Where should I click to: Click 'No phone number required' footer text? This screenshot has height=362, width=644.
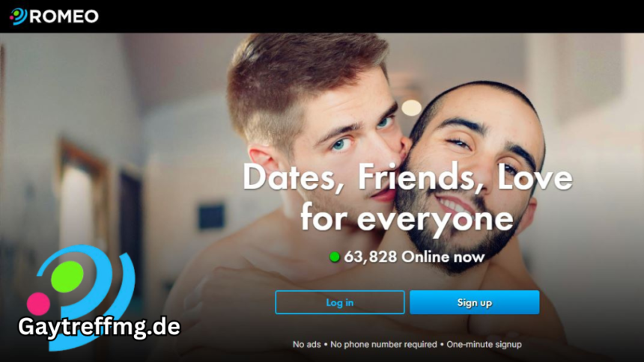383,344
